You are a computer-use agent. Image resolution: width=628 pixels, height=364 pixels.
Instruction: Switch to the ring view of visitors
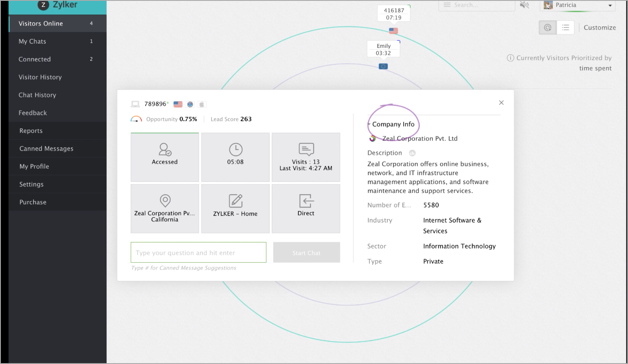tap(548, 28)
